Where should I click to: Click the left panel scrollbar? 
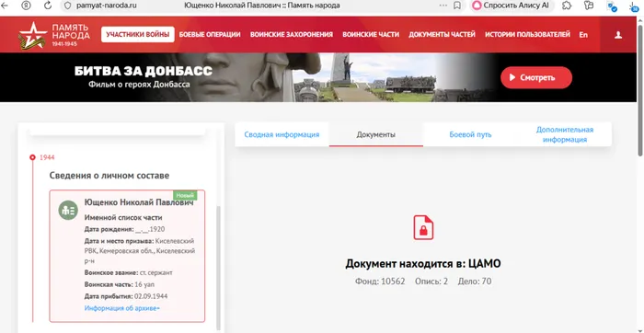pos(219,267)
